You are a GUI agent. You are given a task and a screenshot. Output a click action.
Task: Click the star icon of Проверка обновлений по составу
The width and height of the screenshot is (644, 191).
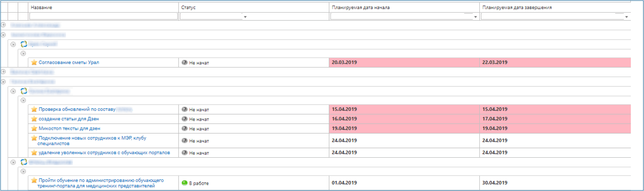[x=34, y=109]
